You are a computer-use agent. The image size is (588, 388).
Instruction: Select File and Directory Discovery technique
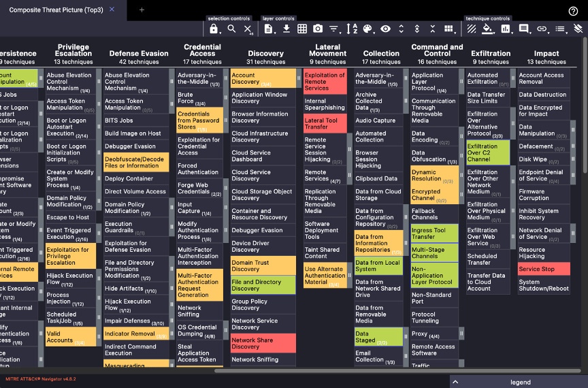[x=263, y=285]
